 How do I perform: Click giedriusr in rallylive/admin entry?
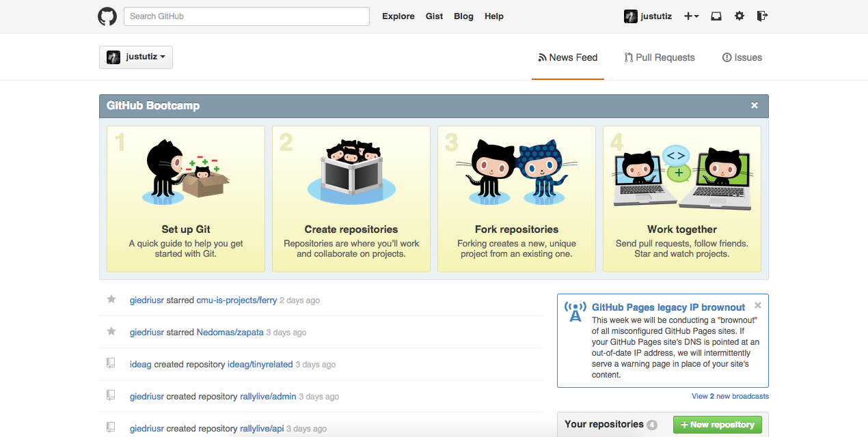(x=147, y=397)
